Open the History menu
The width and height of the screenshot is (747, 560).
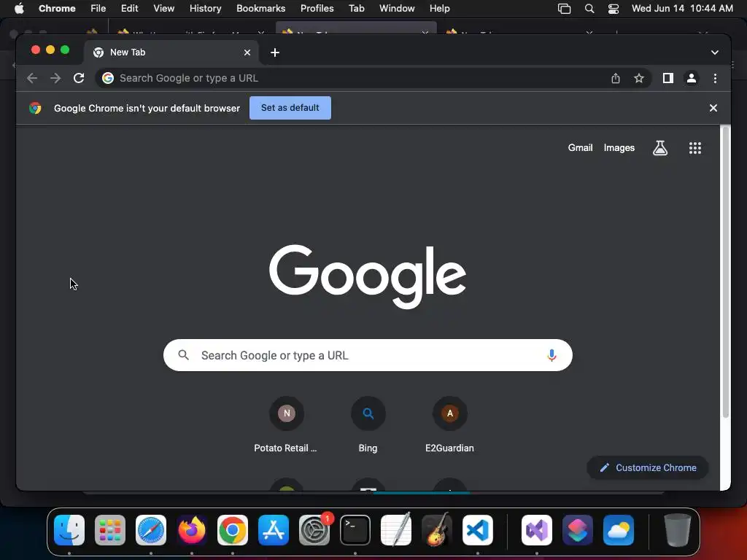[x=205, y=8]
